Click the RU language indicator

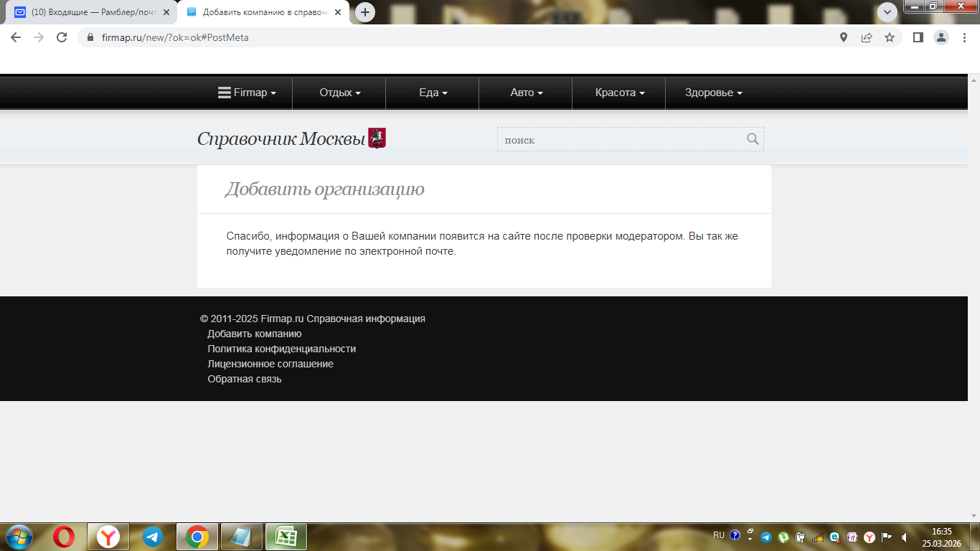719,535
